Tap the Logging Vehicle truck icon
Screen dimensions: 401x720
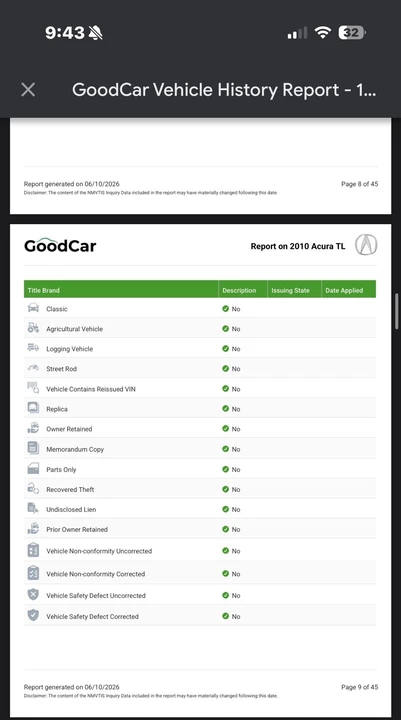pyautogui.click(x=33, y=348)
